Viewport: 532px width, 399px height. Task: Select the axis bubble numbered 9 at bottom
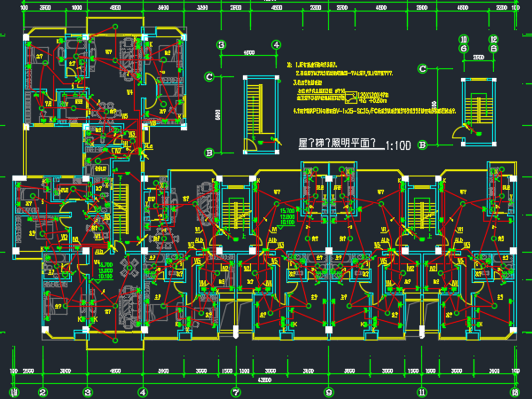coord(328,393)
